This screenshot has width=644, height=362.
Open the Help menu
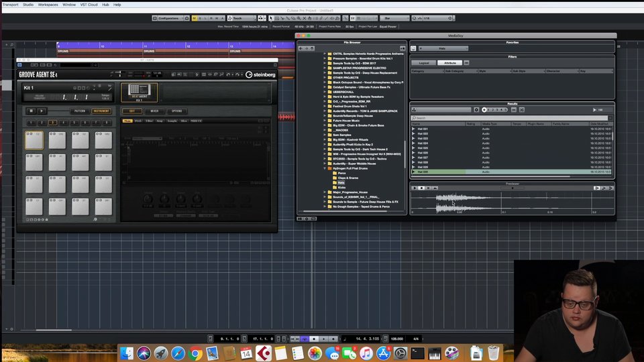coord(117,5)
